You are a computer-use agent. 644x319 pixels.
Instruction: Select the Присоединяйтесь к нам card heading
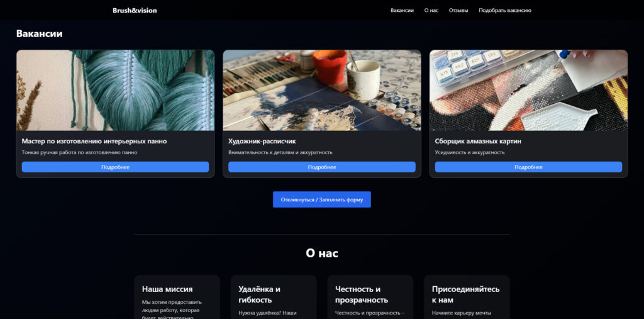(x=466, y=294)
